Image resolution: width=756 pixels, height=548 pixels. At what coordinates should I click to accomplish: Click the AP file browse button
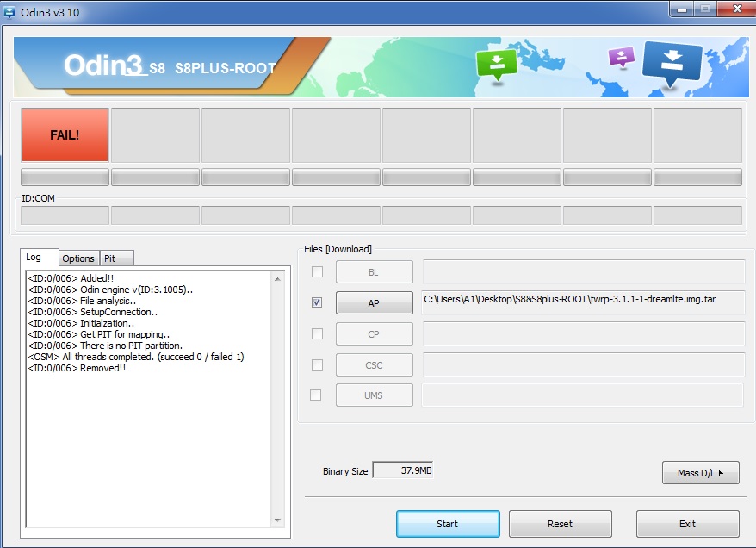[x=375, y=303]
